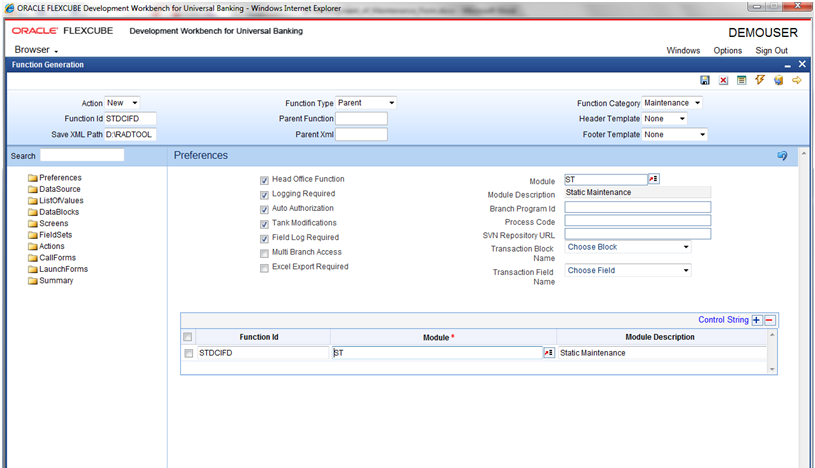Check the select-all checkbox in table header
The width and height of the screenshot is (815, 468).
(188, 336)
